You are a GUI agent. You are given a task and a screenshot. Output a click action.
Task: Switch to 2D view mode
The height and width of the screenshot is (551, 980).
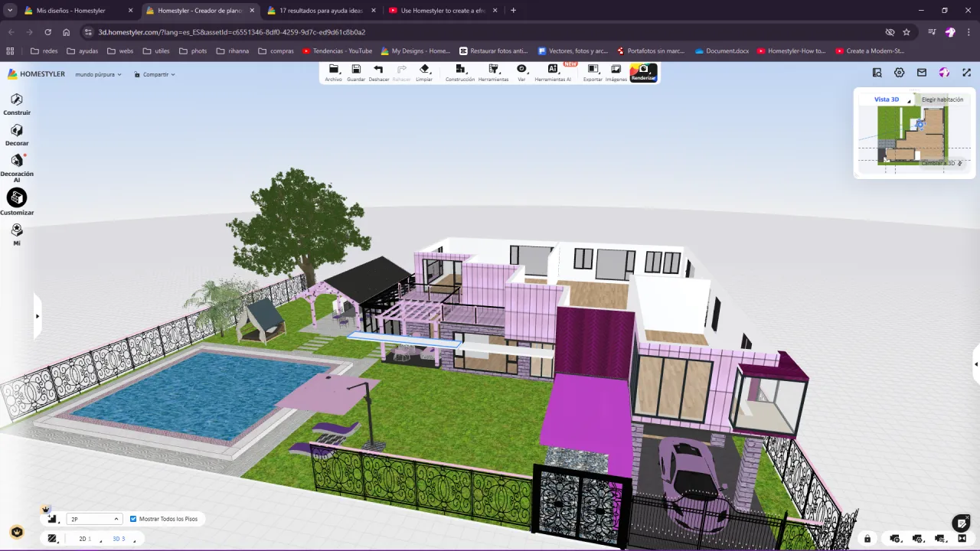(83, 539)
